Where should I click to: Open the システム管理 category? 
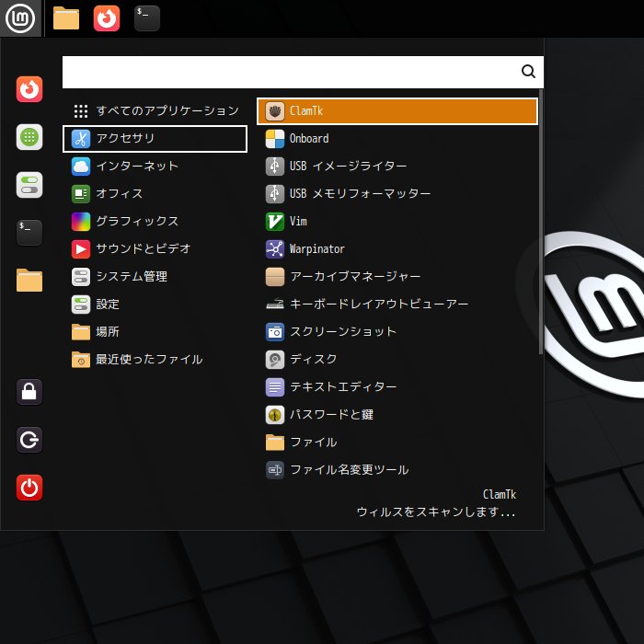click(155, 277)
